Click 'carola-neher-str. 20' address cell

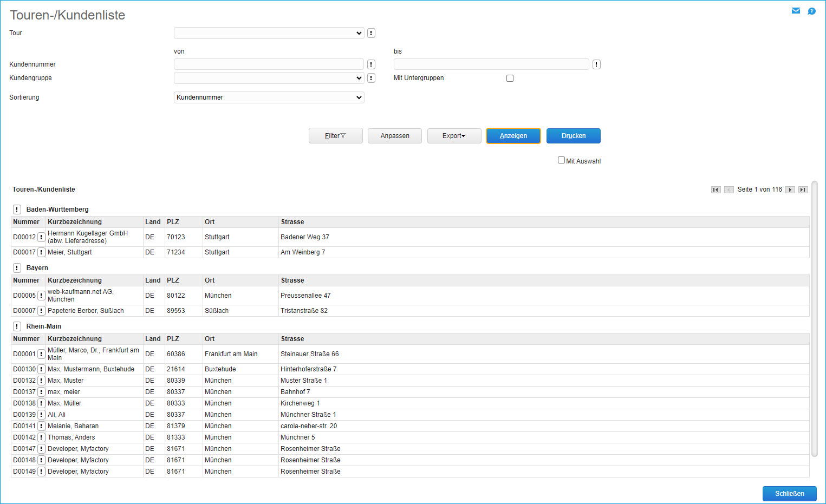[309, 426]
